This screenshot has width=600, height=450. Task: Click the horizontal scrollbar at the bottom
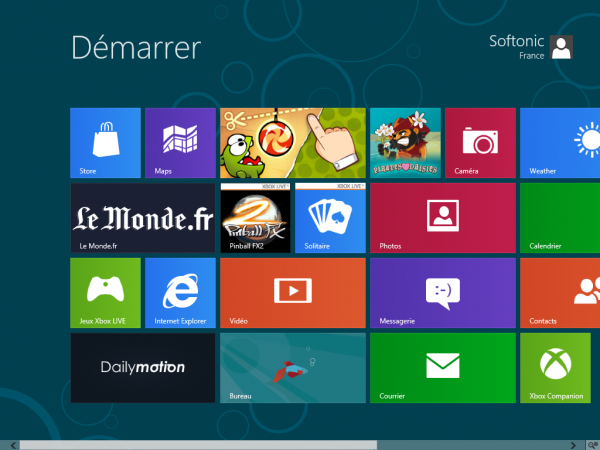pos(200,444)
